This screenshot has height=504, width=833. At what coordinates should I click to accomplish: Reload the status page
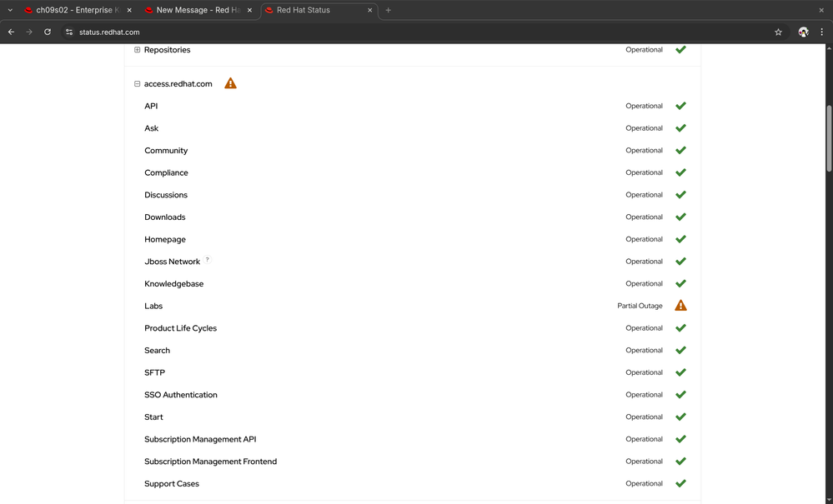point(48,32)
